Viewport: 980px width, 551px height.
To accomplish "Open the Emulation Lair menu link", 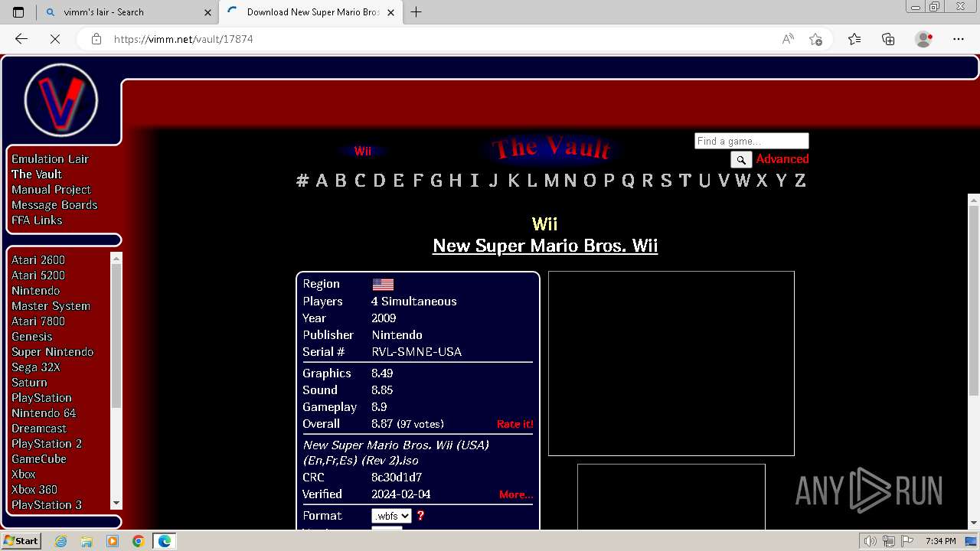I will coord(50,159).
